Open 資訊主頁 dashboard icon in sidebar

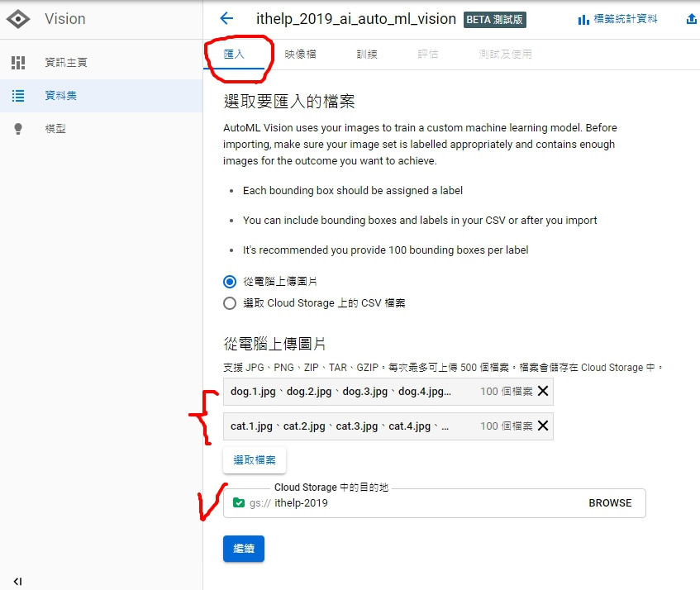18,63
